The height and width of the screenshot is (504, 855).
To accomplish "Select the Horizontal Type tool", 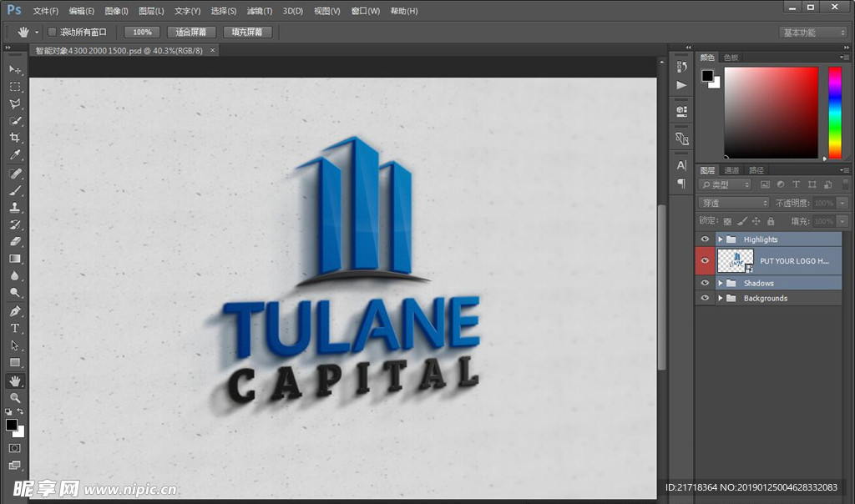I will pos(15,328).
